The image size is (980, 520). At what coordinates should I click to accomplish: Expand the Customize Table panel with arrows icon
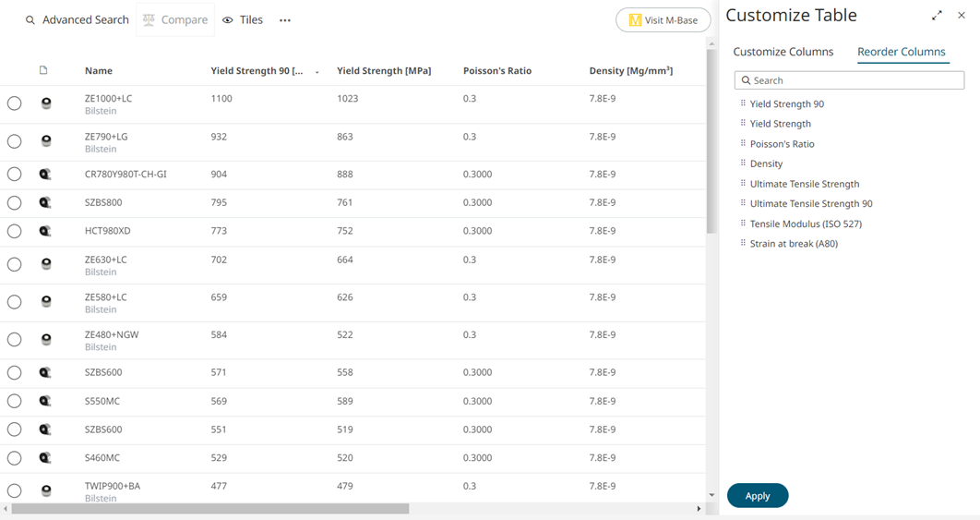[938, 16]
